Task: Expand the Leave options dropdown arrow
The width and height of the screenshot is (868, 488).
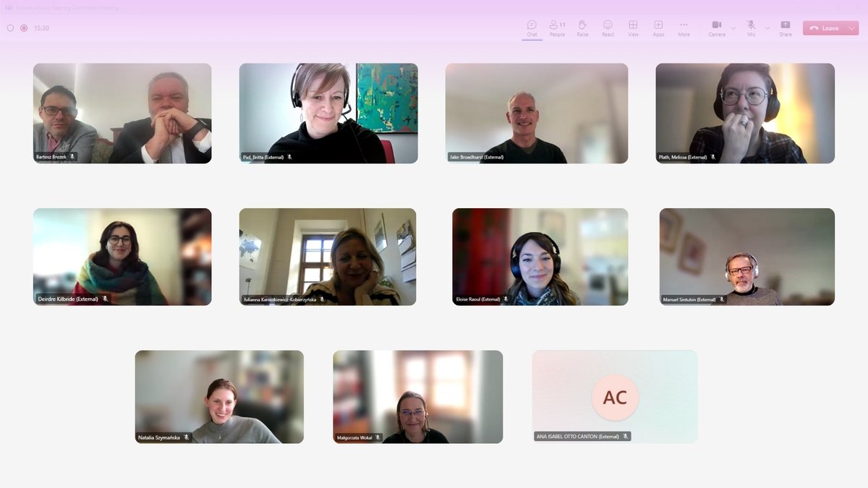Action: pos(852,28)
